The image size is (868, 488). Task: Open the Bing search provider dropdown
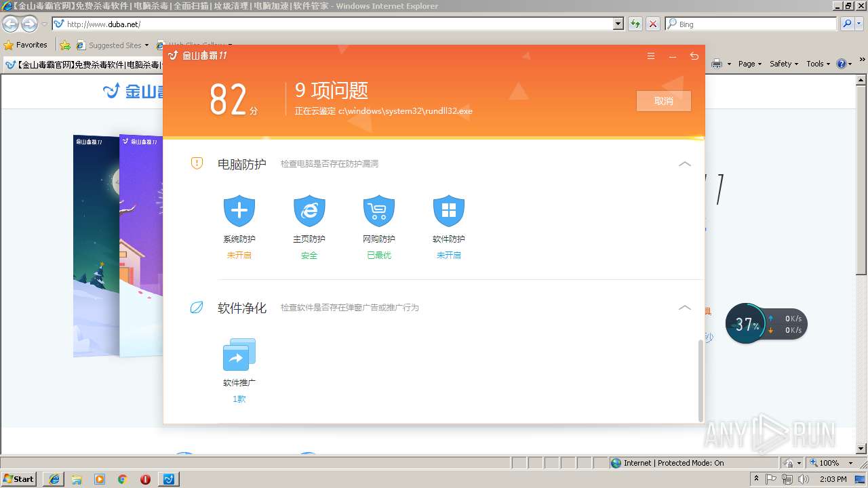point(861,24)
